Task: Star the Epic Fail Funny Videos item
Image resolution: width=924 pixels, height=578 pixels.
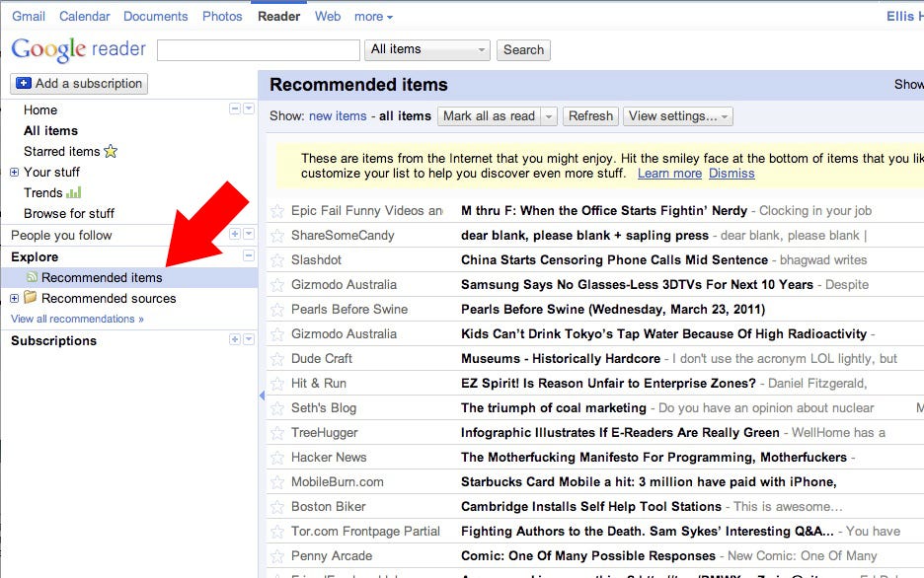Action: pos(277,211)
